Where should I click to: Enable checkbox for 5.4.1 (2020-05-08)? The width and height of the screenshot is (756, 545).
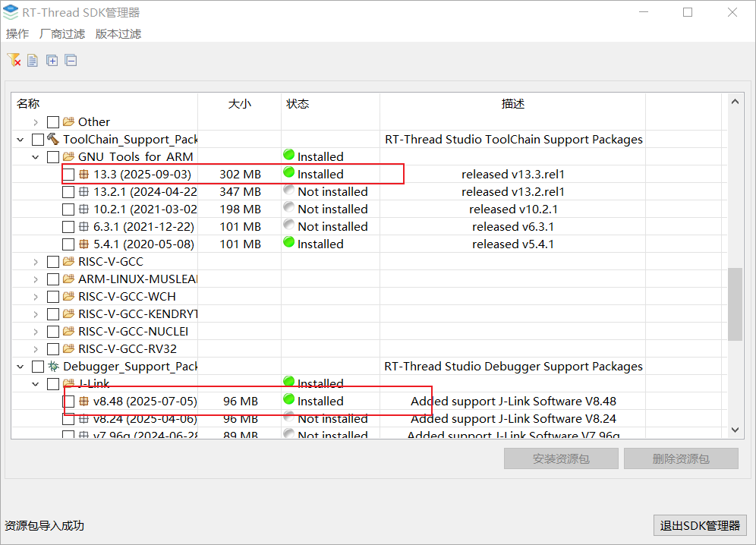(68, 244)
